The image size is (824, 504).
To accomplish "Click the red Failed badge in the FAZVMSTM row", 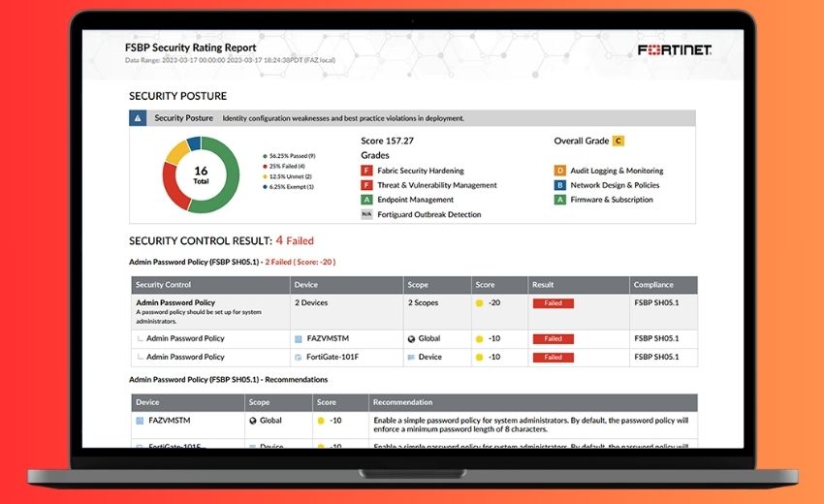I will click(x=553, y=339).
